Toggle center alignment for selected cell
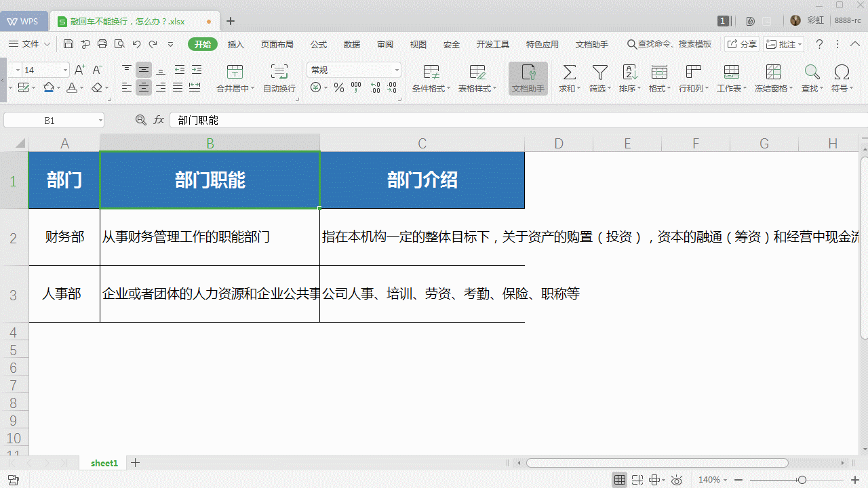868x488 pixels. (143, 87)
